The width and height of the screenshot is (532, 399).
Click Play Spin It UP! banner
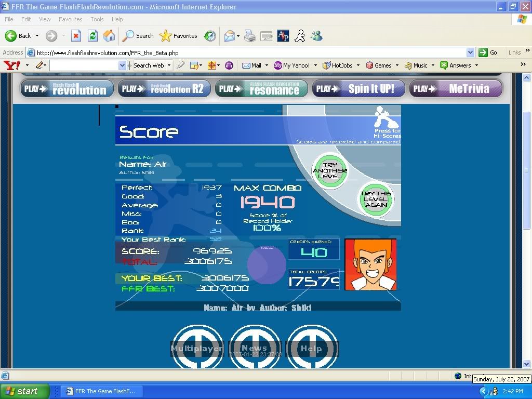[x=361, y=88]
